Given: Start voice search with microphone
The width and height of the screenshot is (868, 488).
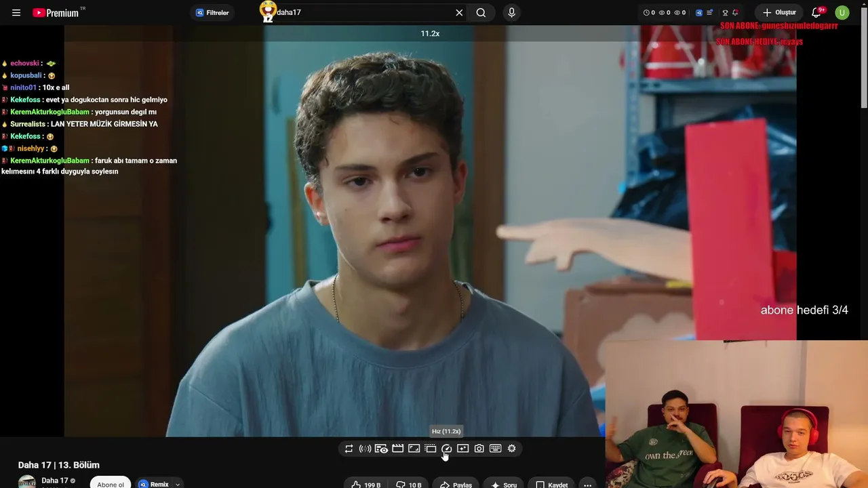Looking at the screenshot, I should point(511,13).
